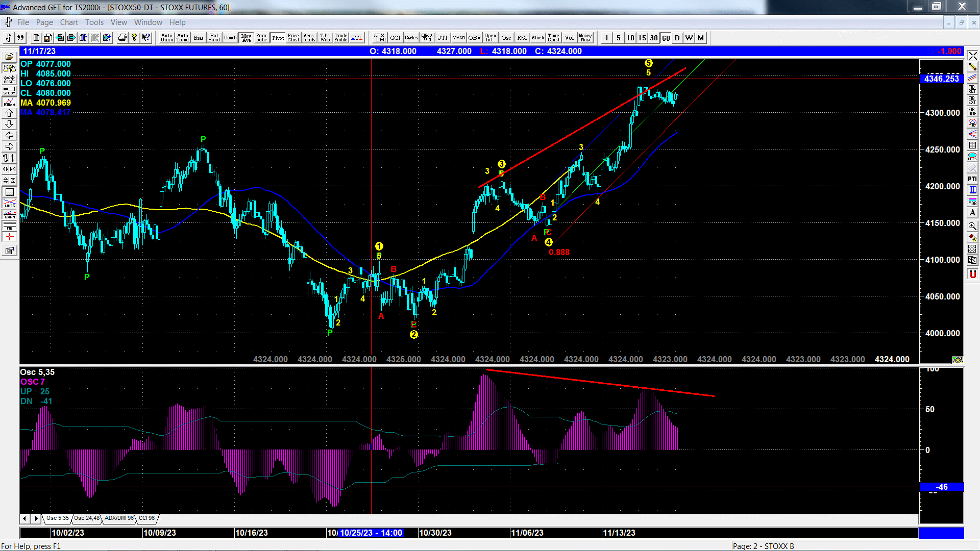Add the ADX DMI indicator
The width and height of the screenshot is (980, 551).
380,38
